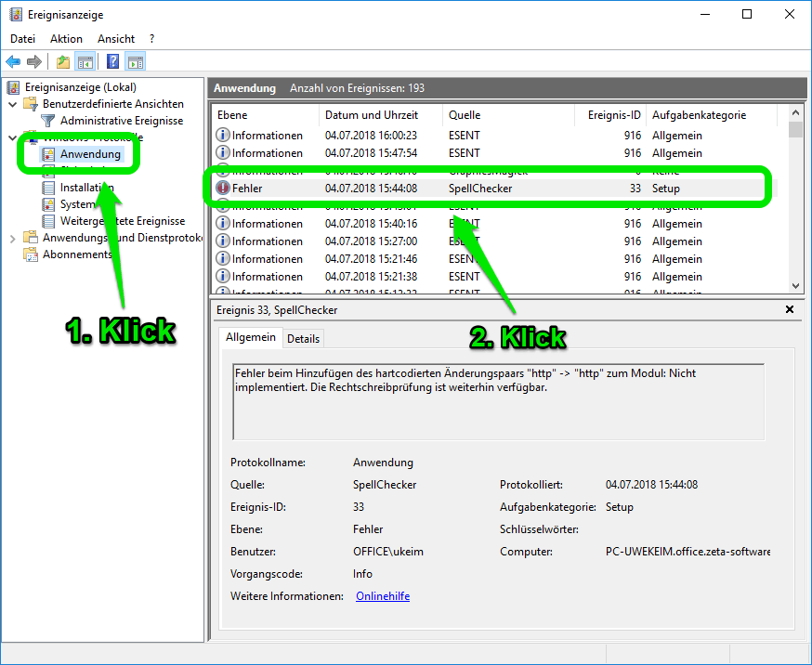Click the Administrative Ereignisse filter icon
Image resolution: width=812 pixels, height=665 pixels.
click(48, 121)
